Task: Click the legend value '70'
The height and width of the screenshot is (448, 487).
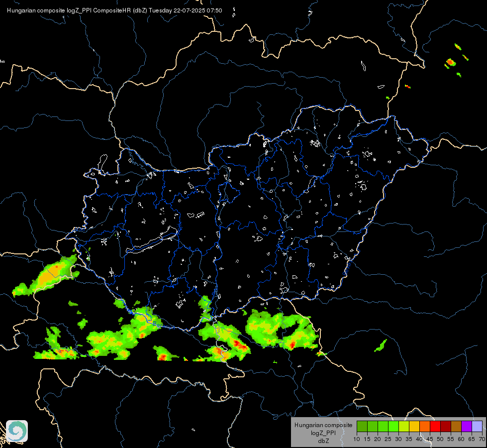Action: point(482,439)
